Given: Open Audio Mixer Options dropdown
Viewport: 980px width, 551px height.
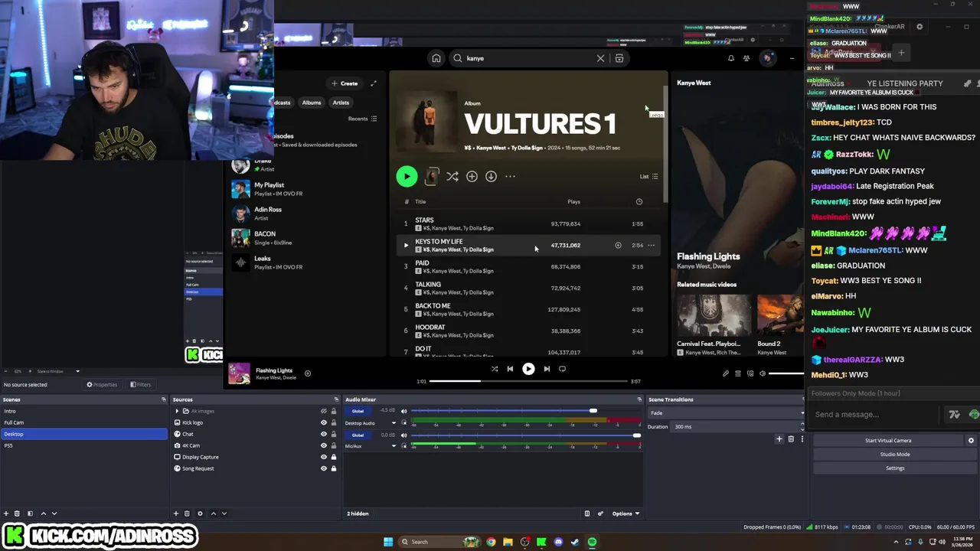Looking at the screenshot, I should pyautogui.click(x=626, y=514).
